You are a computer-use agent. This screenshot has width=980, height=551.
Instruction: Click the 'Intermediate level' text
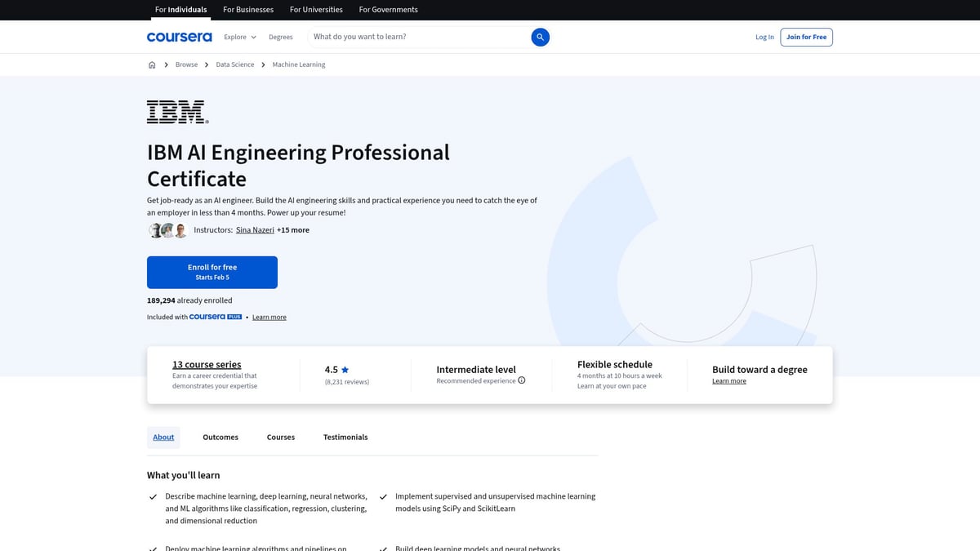click(x=476, y=370)
